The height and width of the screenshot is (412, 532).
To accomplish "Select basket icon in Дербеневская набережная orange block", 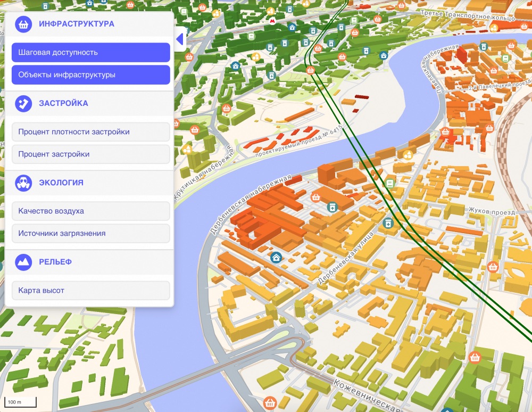I will click(316, 197).
